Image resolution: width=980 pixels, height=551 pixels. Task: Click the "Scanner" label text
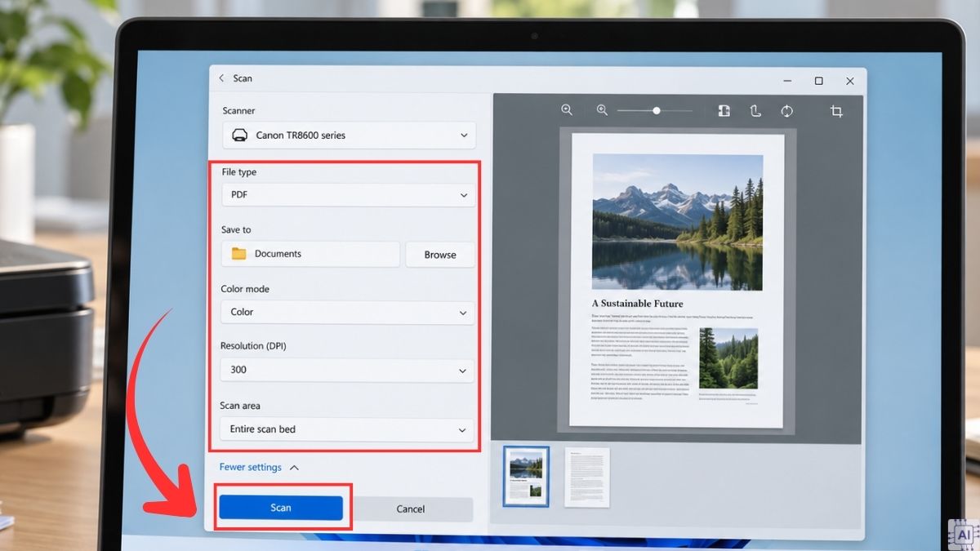[x=238, y=110]
